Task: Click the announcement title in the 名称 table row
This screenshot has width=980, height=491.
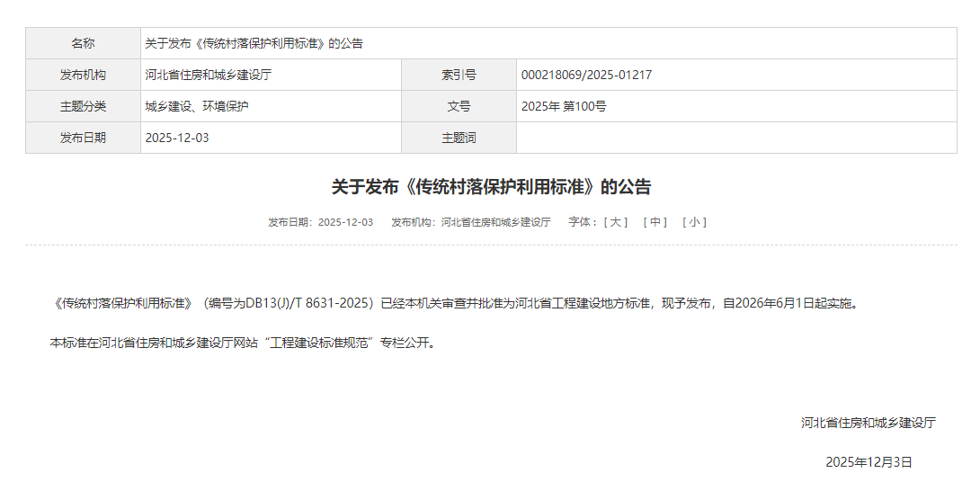Action: (x=254, y=43)
